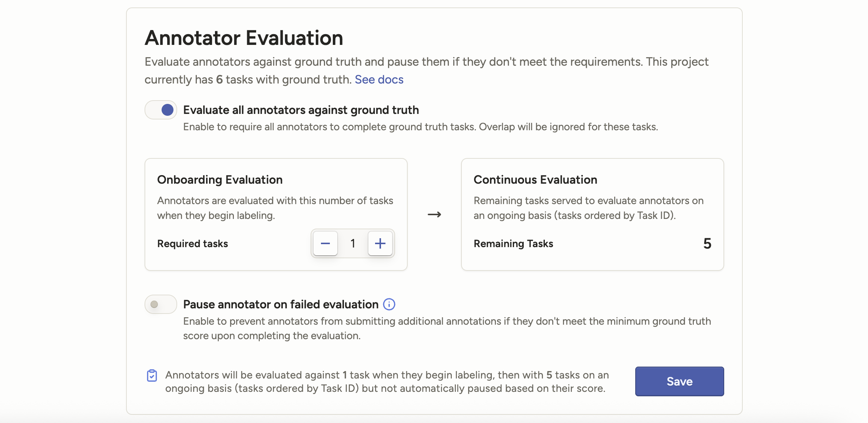The height and width of the screenshot is (423, 868).
Task: Click the clipboard check summary icon
Action: (x=152, y=376)
